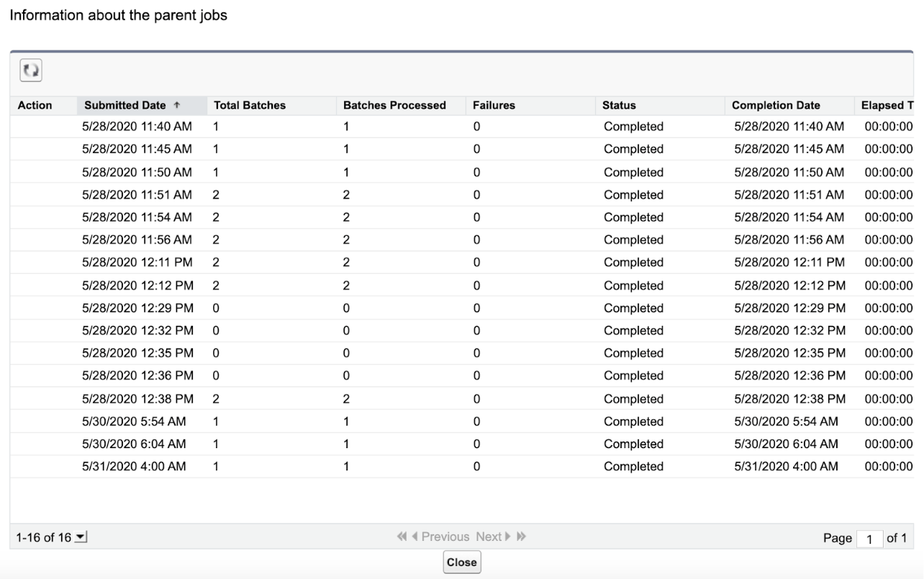
Task: Open the 1-16 of 16 records dropdown
Action: coord(81,536)
